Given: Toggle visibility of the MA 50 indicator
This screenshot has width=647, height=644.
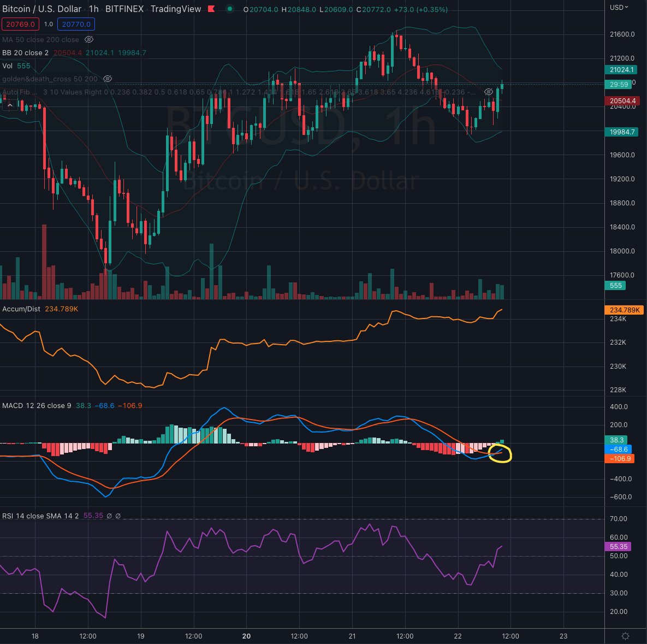Looking at the screenshot, I should pyautogui.click(x=90, y=39).
